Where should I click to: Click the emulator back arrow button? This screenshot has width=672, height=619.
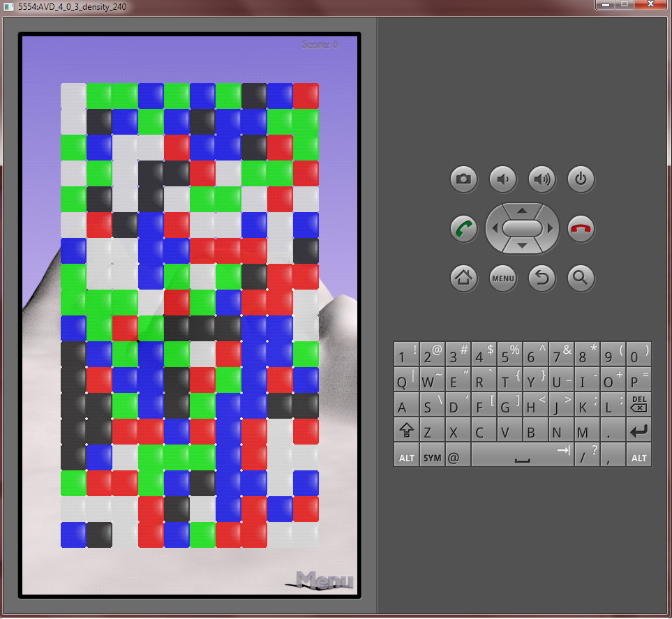click(x=542, y=278)
